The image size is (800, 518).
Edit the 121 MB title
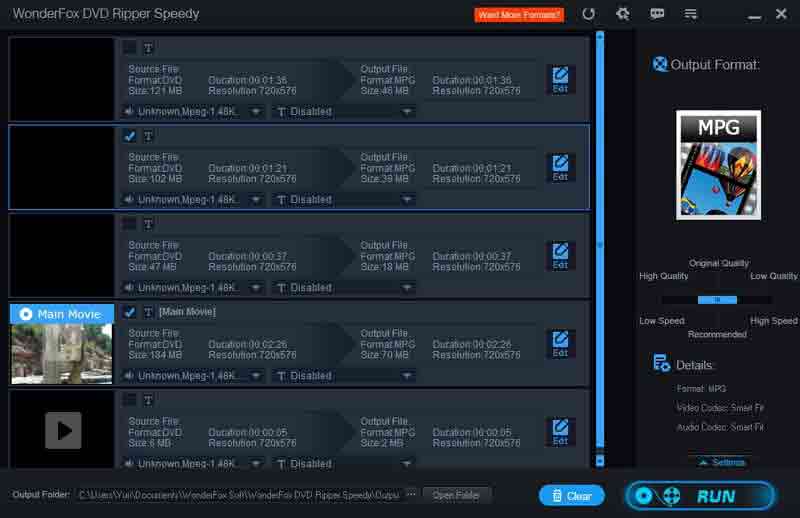560,80
